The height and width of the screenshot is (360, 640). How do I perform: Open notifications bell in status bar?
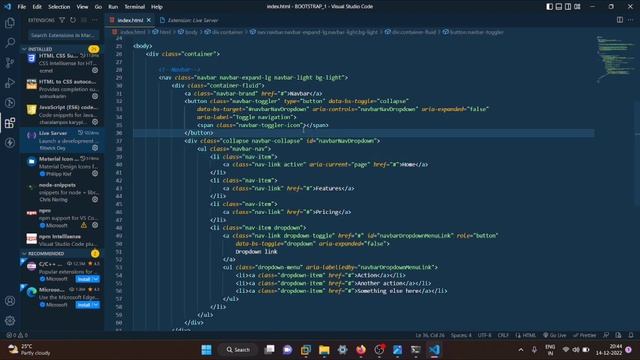coord(631,335)
